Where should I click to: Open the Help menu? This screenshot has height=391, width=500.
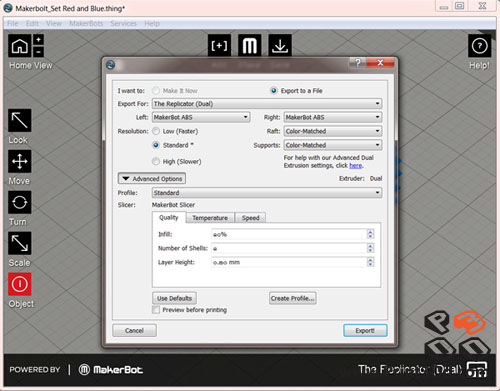tap(152, 23)
